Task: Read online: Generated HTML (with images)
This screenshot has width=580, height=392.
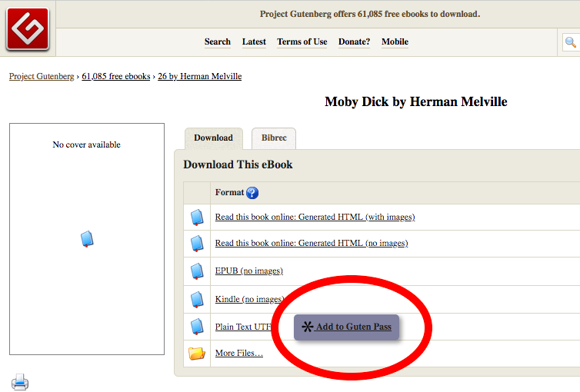Action: (315, 218)
